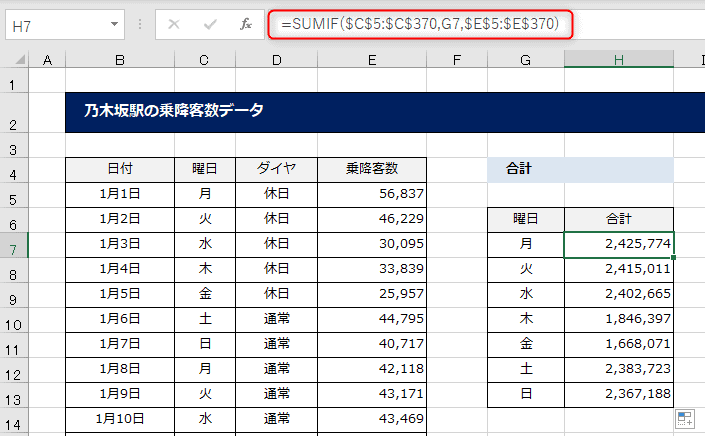
Task: Click the 合計 header in cell H6
Action: tap(619, 220)
